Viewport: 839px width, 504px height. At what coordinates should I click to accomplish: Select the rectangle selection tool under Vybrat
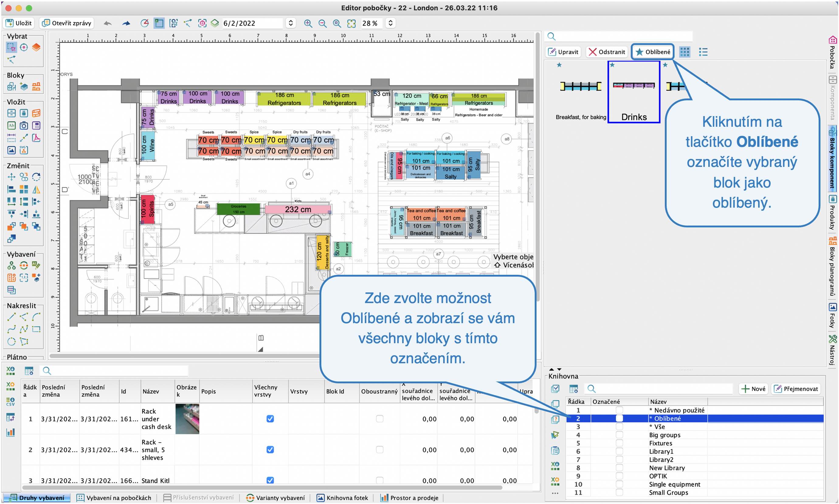(11, 47)
